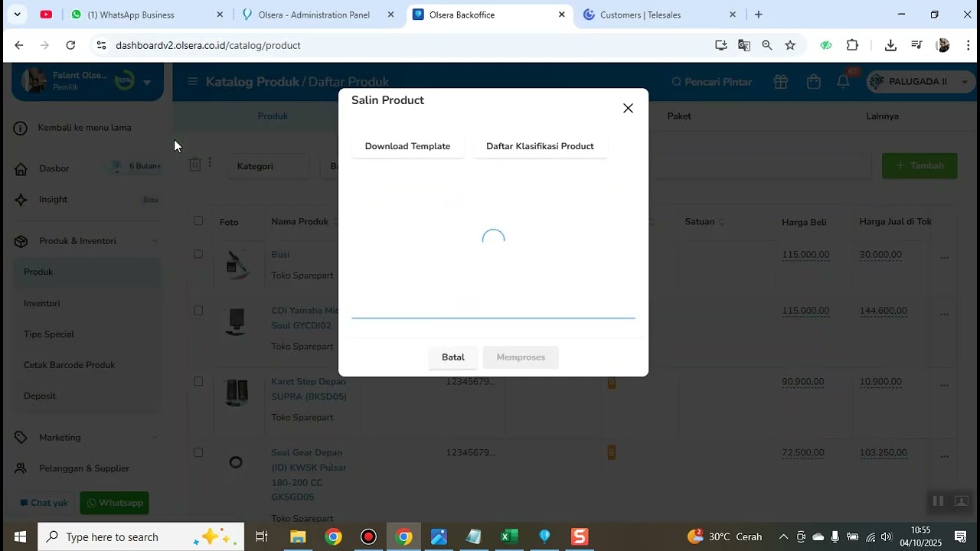Click Busi purchase price 115.000,00
The height and width of the screenshot is (551, 980).
(x=805, y=255)
